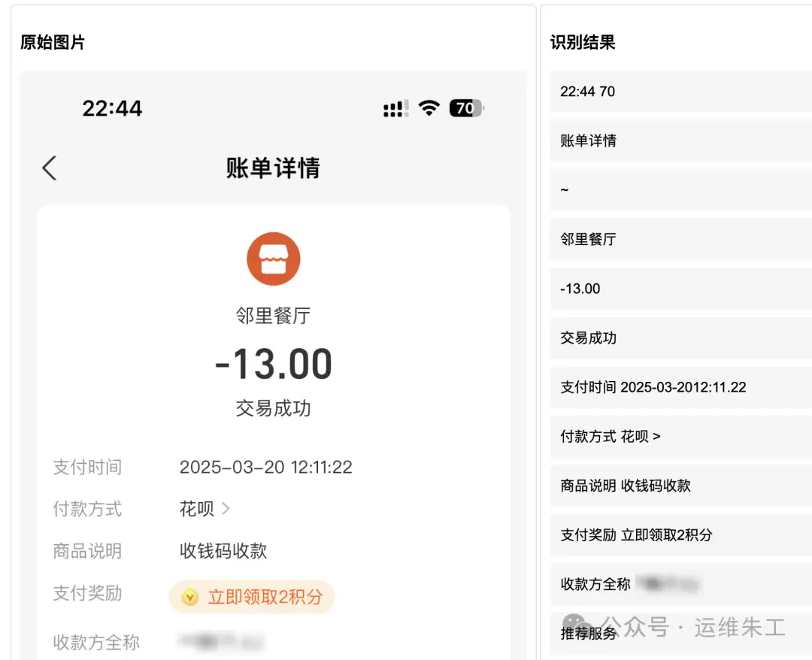The width and height of the screenshot is (812, 660).
Task: Click the tilde result row
Action: [681, 190]
